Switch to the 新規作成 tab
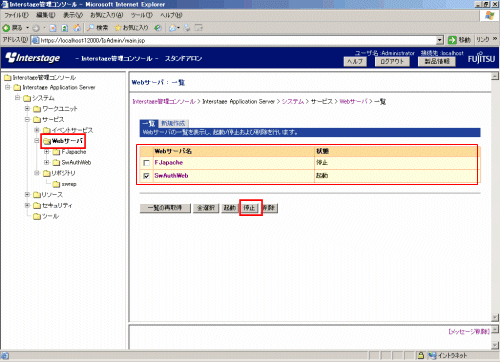Image resolution: width=500 pixels, height=362 pixels. pos(173,124)
